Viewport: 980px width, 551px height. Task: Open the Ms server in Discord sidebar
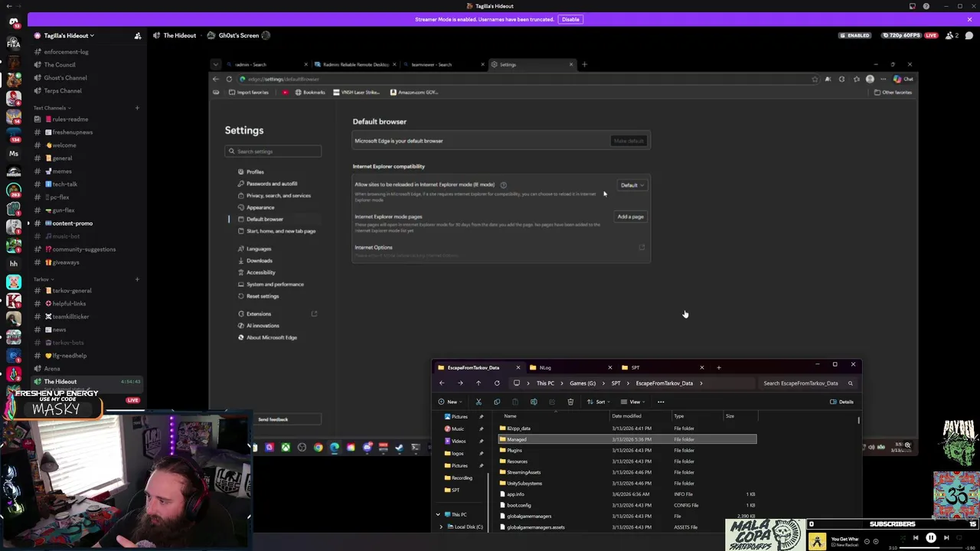13,153
